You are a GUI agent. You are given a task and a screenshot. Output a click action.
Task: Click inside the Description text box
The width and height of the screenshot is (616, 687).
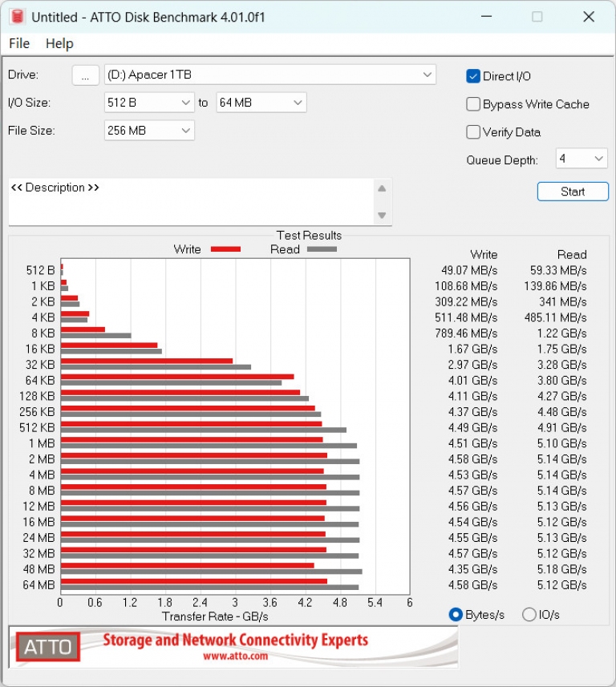pos(191,201)
